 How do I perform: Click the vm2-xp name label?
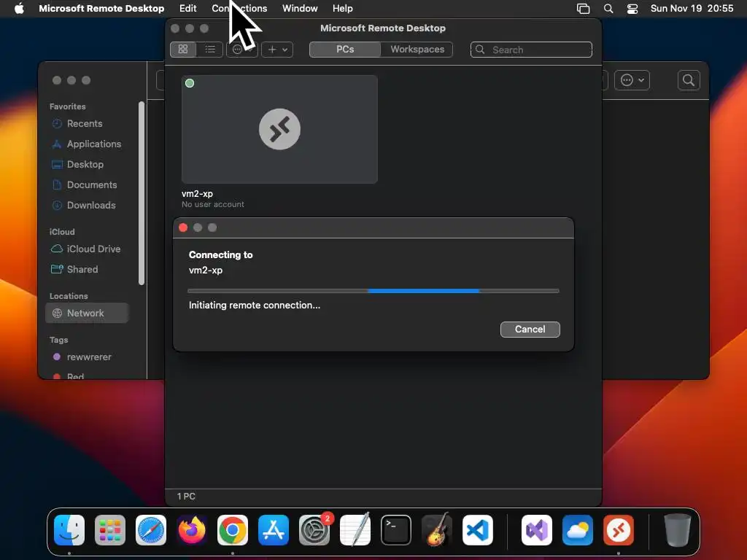[x=197, y=194]
